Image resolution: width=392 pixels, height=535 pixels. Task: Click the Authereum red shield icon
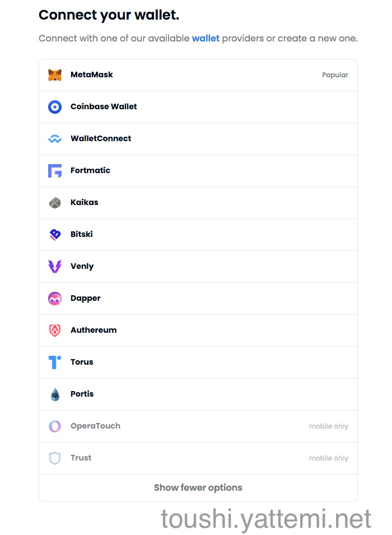click(55, 331)
